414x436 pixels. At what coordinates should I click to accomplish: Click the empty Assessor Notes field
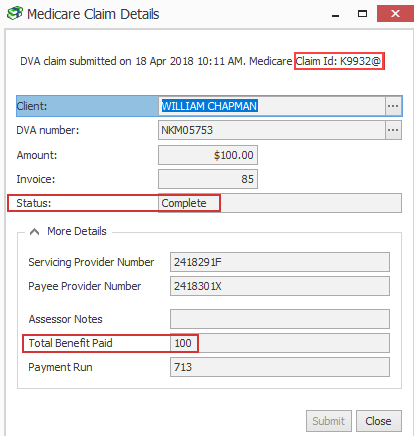coord(280,319)
